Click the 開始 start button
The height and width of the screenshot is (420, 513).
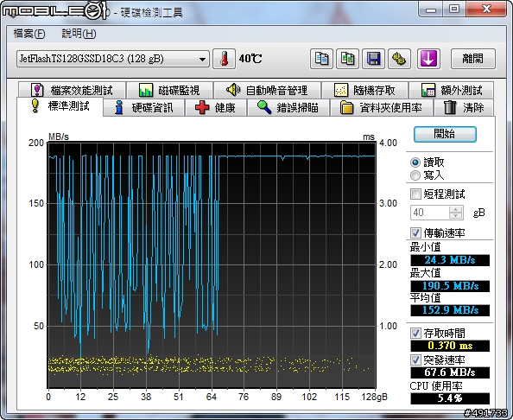pyautogui.click(x=445, y=134)
